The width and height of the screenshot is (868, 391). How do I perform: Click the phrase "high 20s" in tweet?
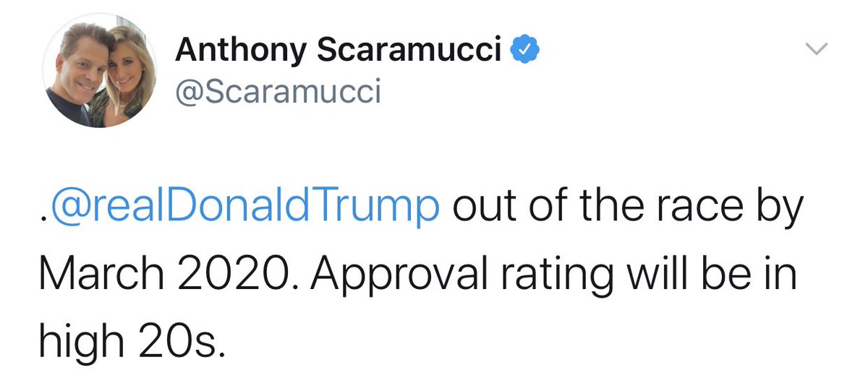[x=128, y=340]
